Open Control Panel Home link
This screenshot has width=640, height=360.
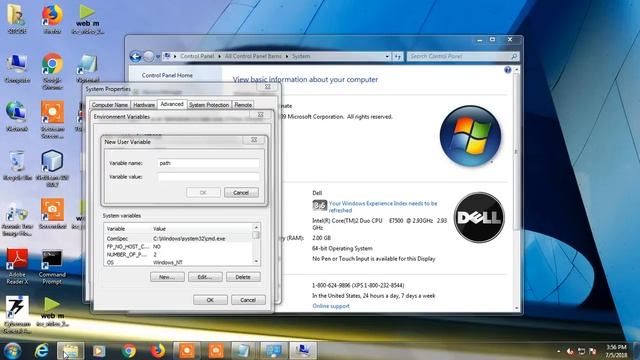[167, 76]
